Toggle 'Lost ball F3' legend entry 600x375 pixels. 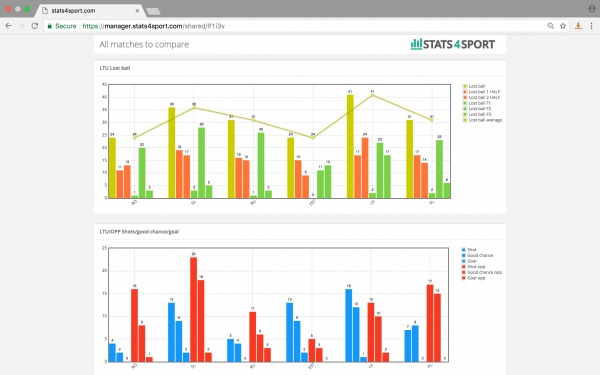click(477, 114)
